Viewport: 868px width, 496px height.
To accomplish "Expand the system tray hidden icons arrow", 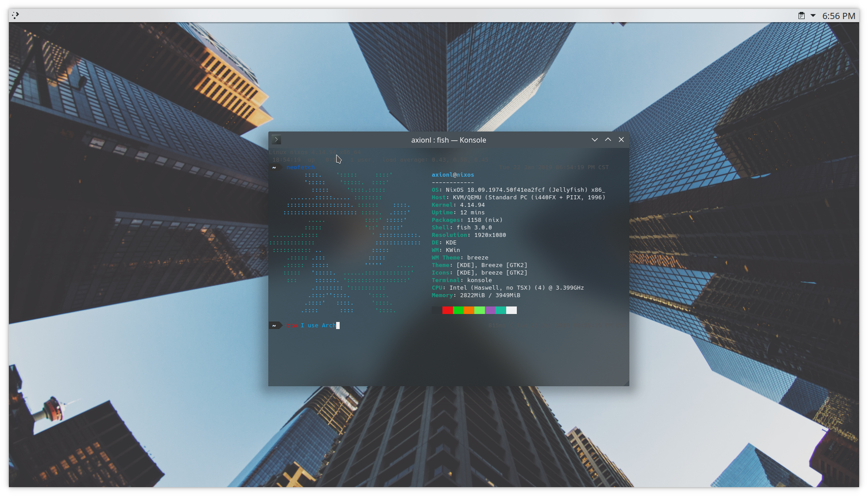I will pos(813,15).
